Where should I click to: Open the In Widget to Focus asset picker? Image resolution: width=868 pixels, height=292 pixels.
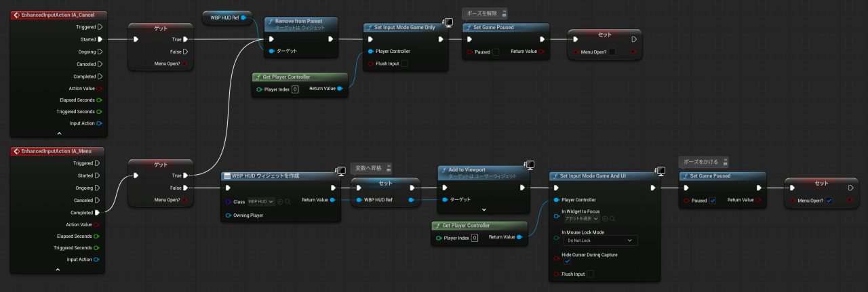581,218
